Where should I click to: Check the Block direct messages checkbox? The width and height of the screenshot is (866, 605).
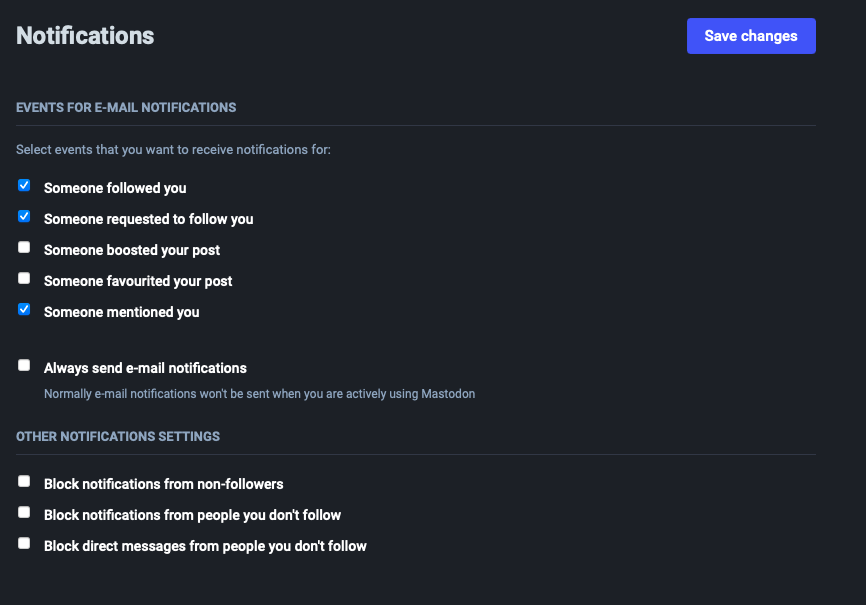click(24, 543)
